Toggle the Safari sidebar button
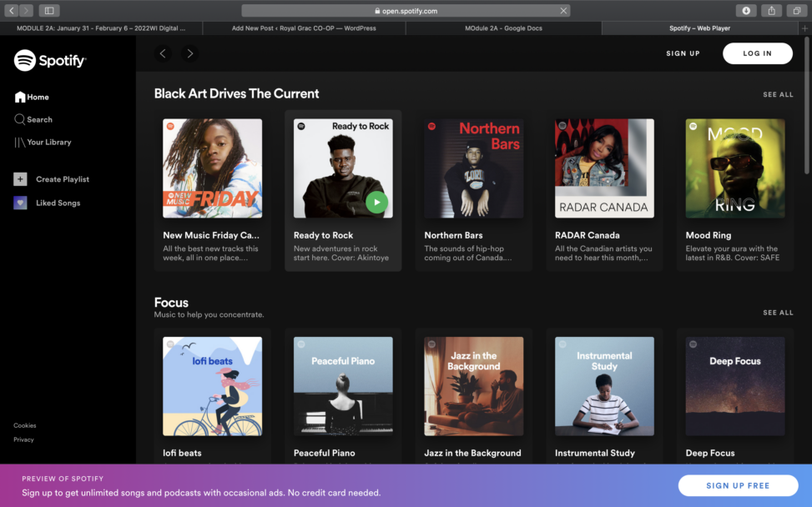812x507 pixels. pos(49,10)
